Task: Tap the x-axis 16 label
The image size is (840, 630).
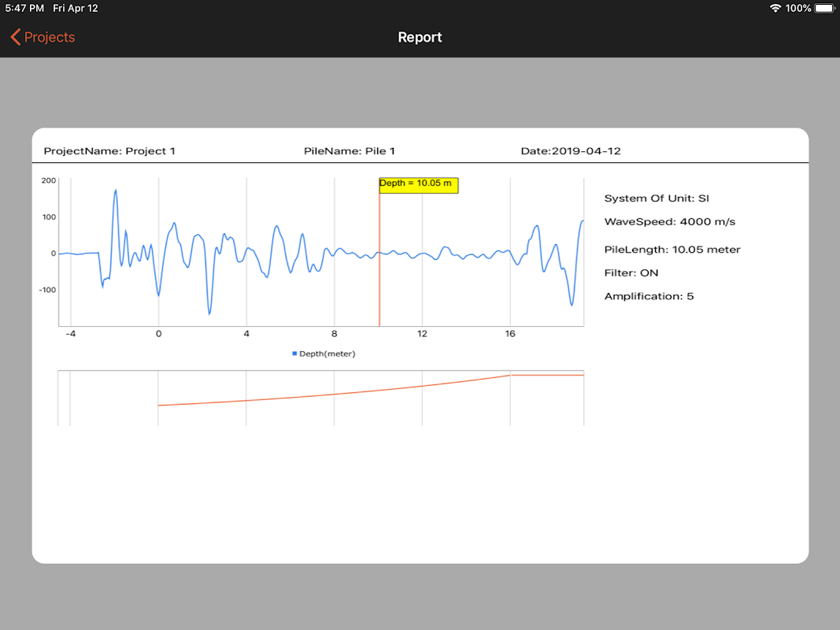Action: 510,334
